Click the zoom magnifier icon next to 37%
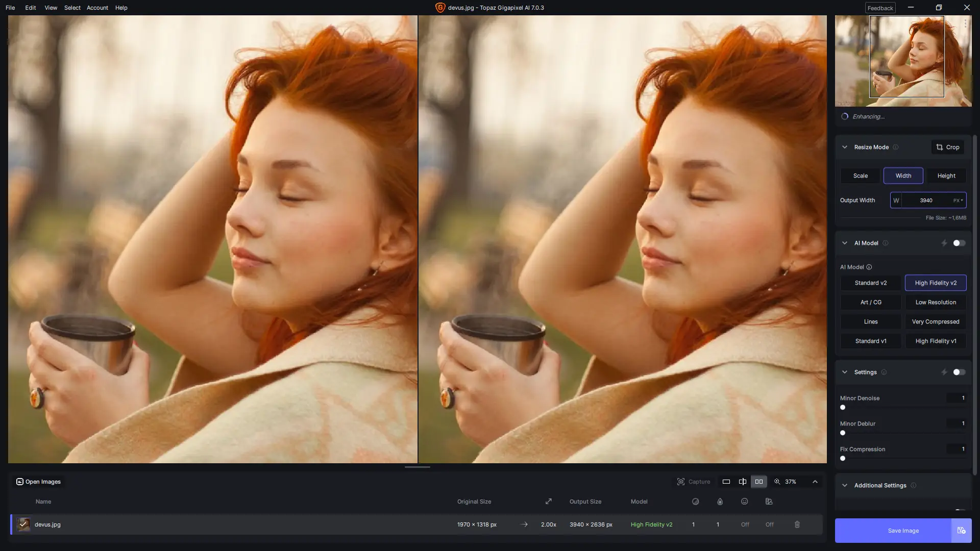The height and width of the screenshot is (551, 980). coord(777,482)
